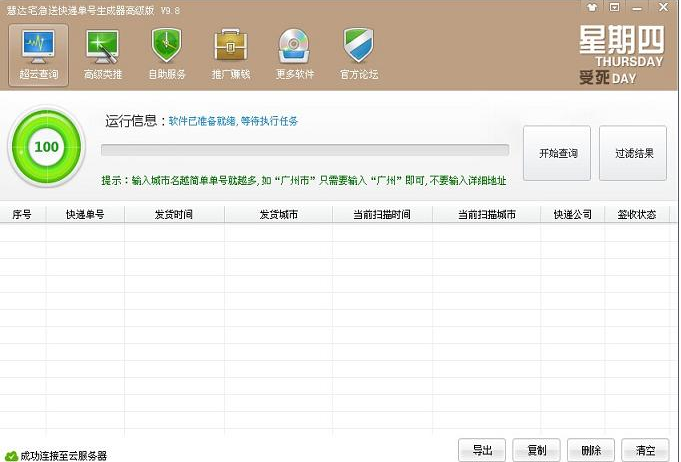The image size is (681, 462).
Task: Select the 高级卖推 toolbar icon
Action: click(102, 46)
